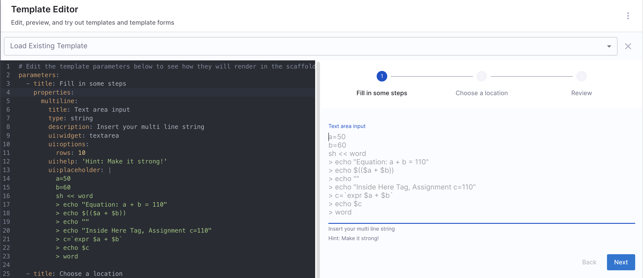The image size is (644, 278).
Task: Place cursor on rows: 10 line
Action: pos(71,153)
